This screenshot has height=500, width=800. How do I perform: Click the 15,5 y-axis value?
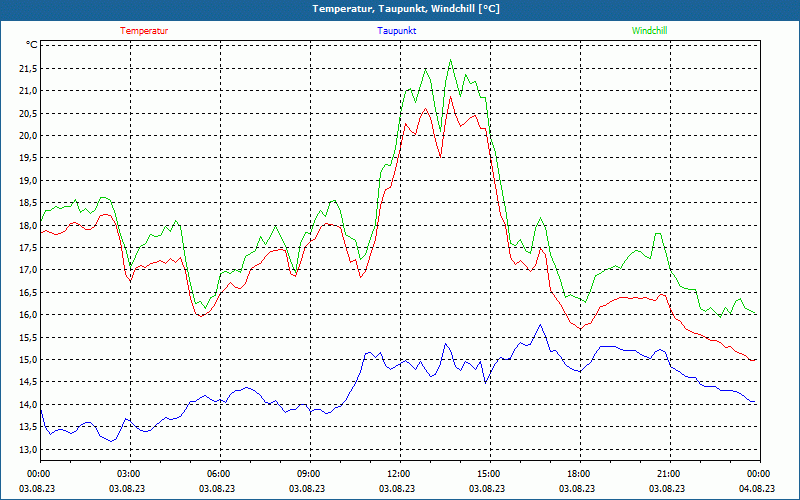pyautogui.click(x=28, y=337)
